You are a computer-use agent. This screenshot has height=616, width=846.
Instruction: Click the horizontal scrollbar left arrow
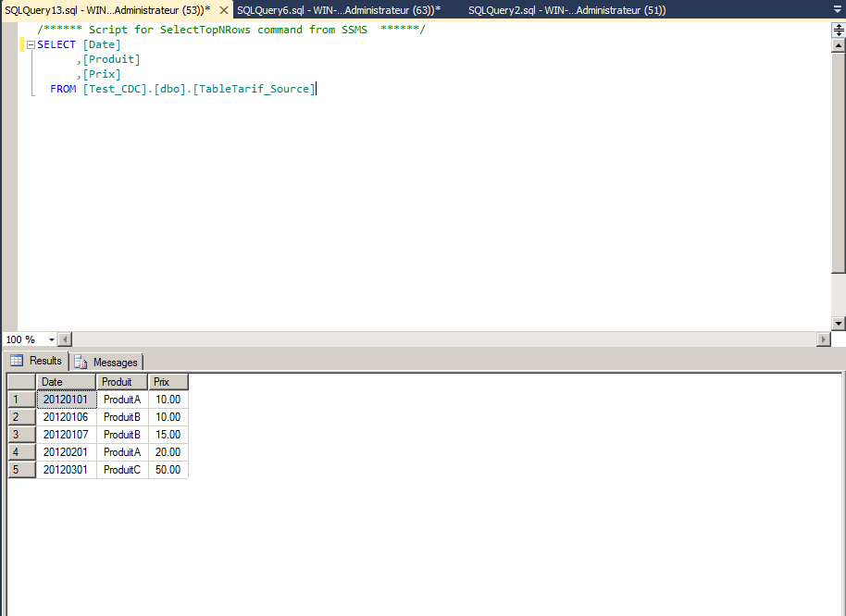click(x=66, y=339)
